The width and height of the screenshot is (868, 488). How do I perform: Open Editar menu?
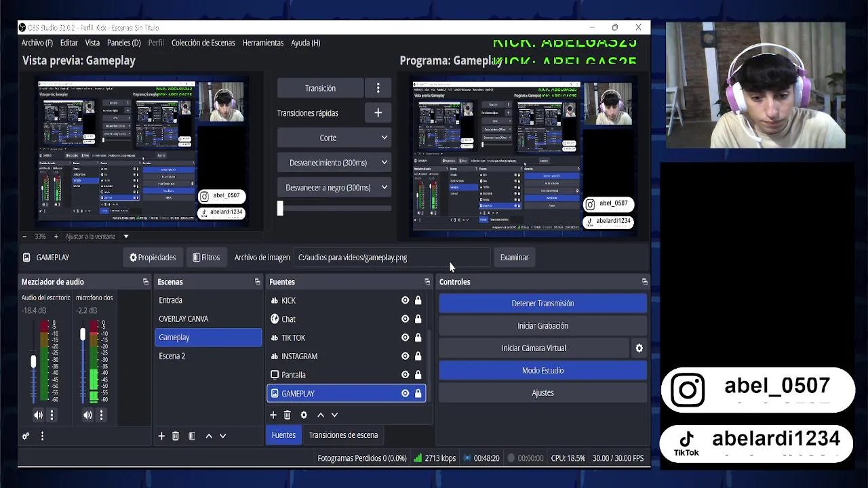69,43
